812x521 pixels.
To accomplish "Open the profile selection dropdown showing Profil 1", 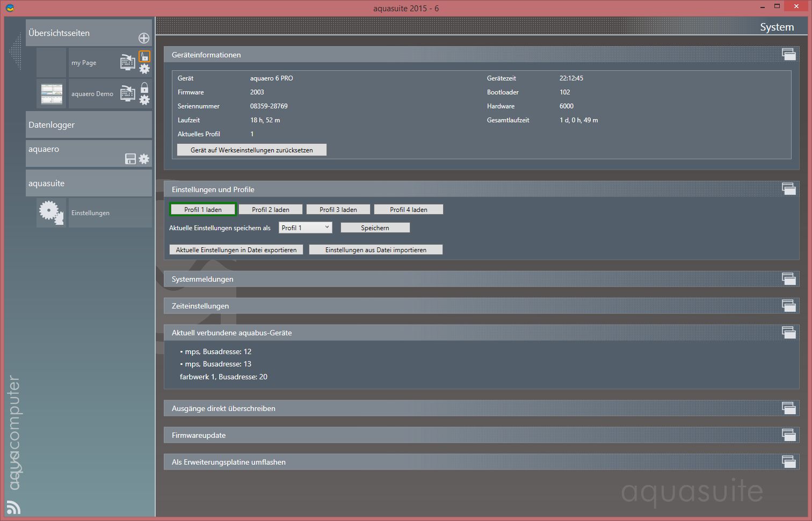I will [305, 228].
